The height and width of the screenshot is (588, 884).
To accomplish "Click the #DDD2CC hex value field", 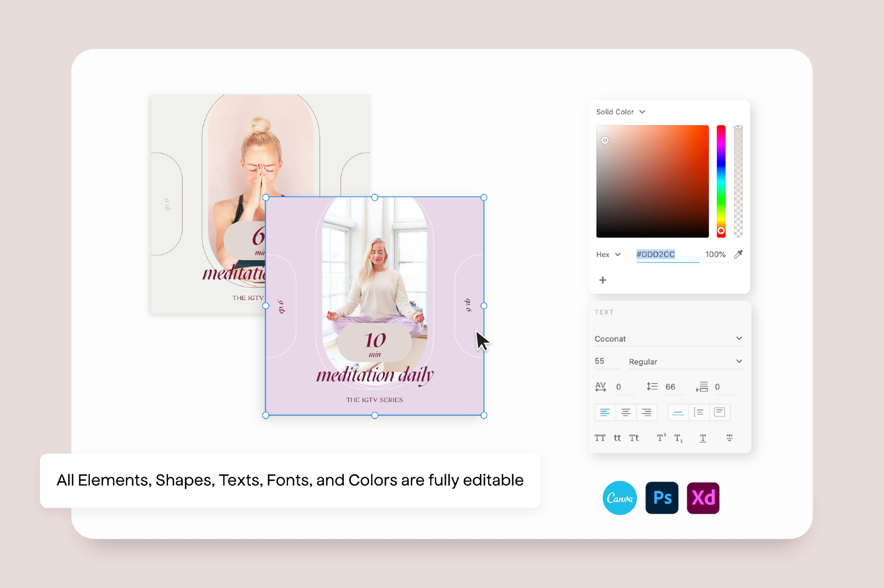I will (x=666, y=254).
